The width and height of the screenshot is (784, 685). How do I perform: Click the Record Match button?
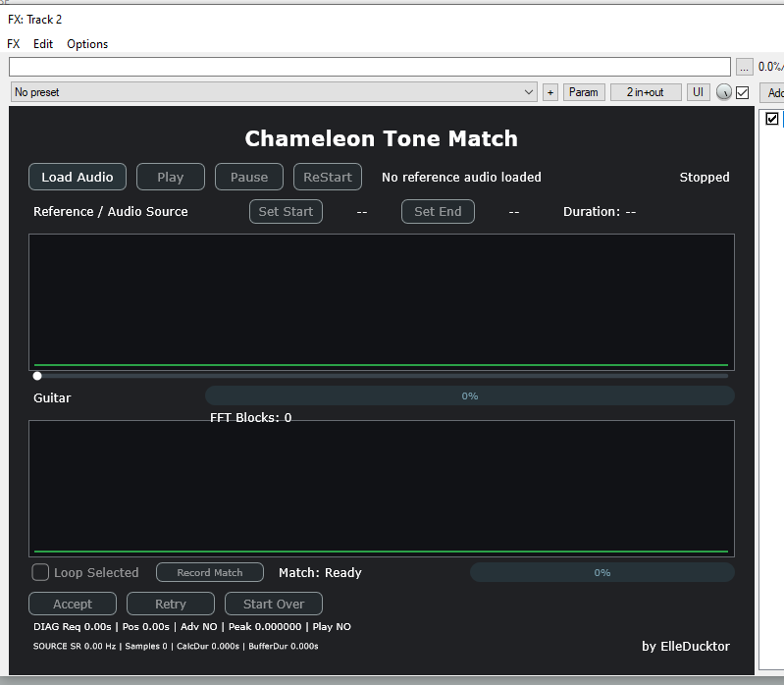coord(210,572)
